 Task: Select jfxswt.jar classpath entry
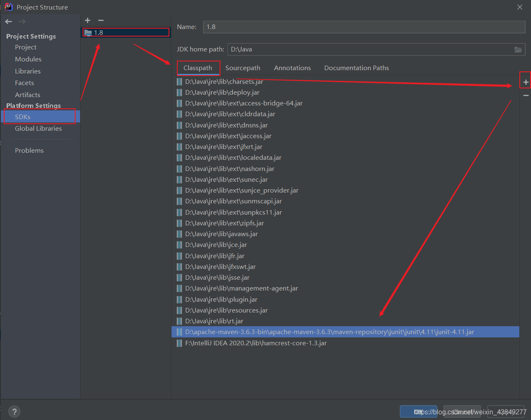[345, 267]
